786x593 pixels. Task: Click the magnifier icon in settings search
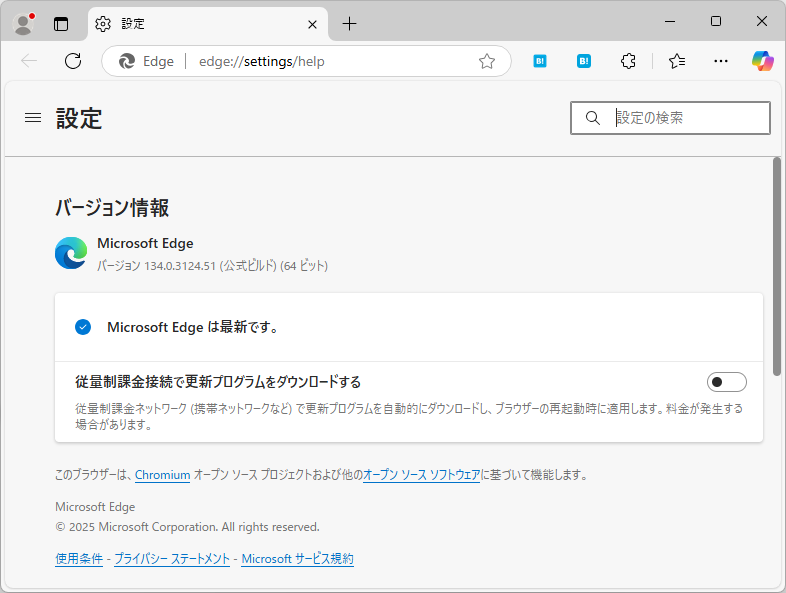pyautogui.click(x=593, y=118)
